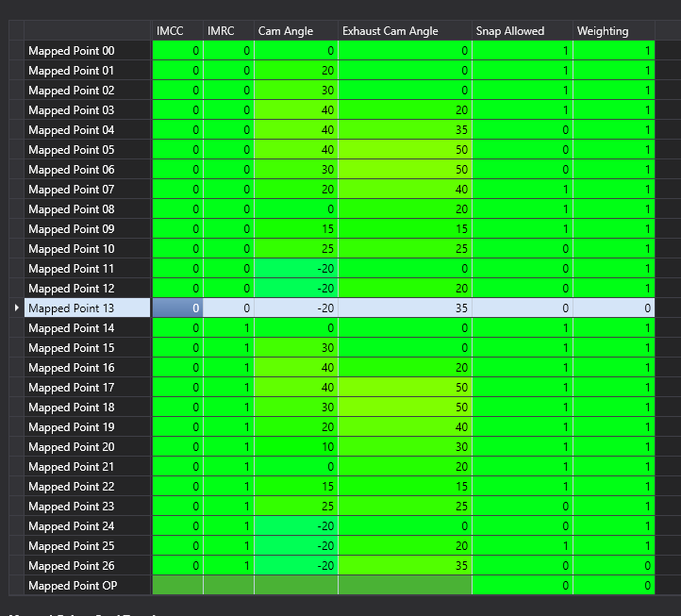Select the Mapped Point 24 row label
Image resolution: width=681 pixels, height=616 pixels.
[x=88, y=526]
